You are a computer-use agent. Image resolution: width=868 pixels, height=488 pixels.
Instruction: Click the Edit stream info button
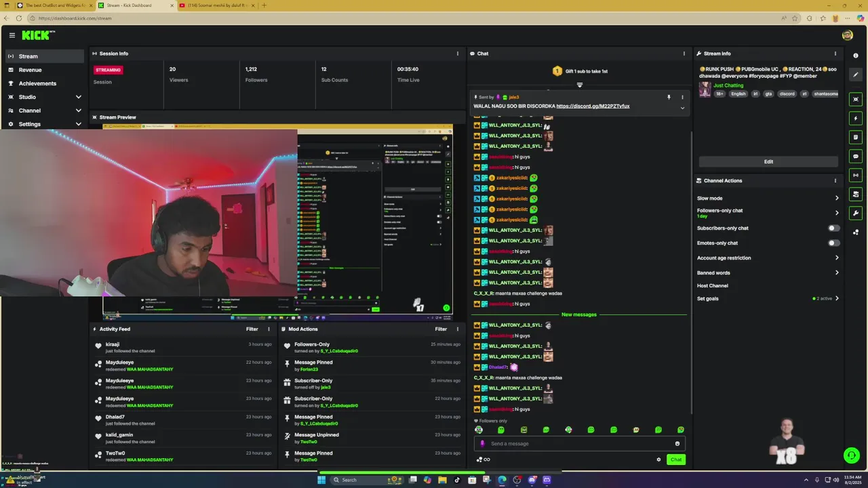[x=768, y=162]
